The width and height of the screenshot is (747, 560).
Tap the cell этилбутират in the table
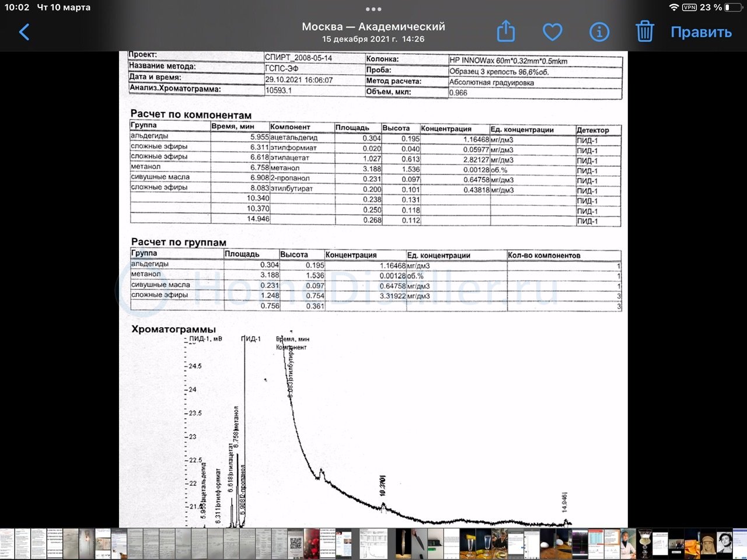[x=292, y=188]
